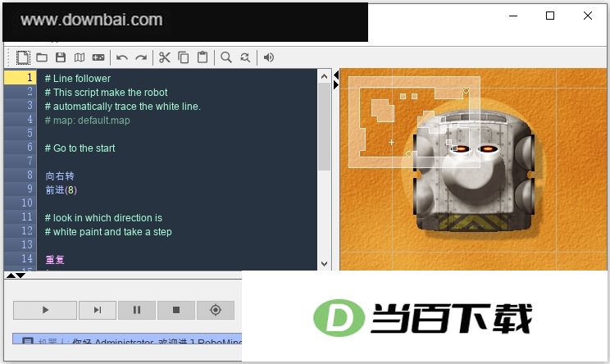Click the up arrow on horizontal splitter
This screenshot has height=364, width=610.
tap(11, 275)
